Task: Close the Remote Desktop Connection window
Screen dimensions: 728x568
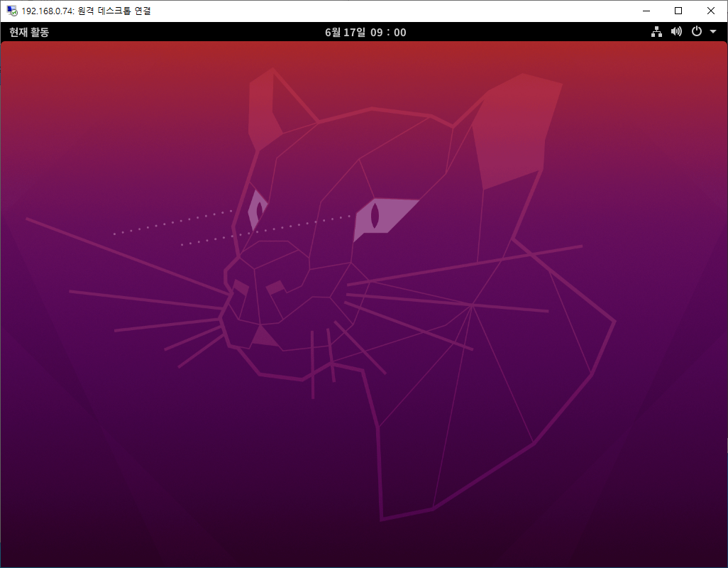Action: (x=711, y=11)
